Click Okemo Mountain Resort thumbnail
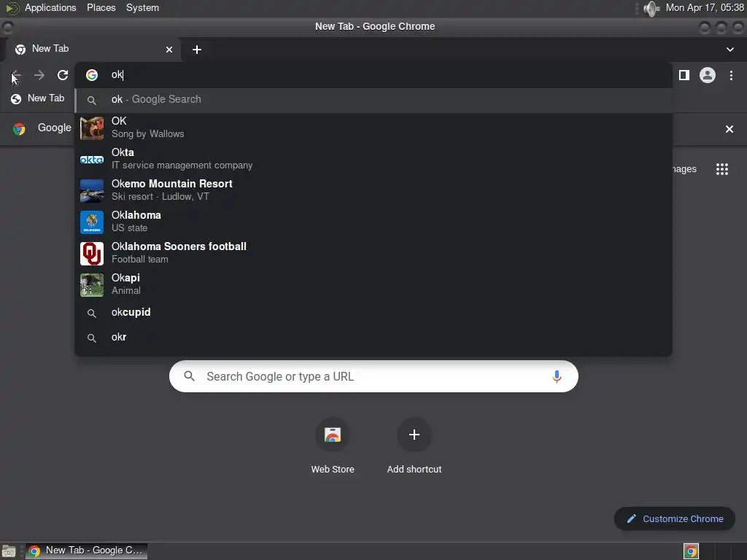The height and width of the screenshot is (560, 747). pyautogui.click(x=91, y=191)
